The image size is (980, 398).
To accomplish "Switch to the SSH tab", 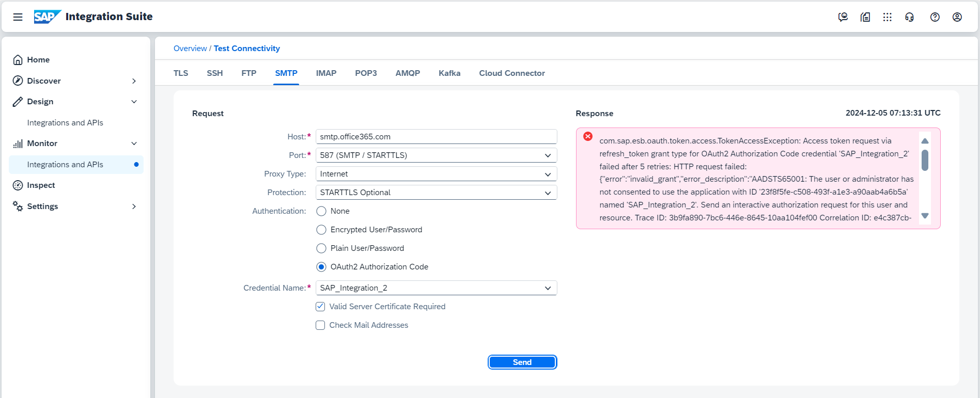I will point(215,73).
